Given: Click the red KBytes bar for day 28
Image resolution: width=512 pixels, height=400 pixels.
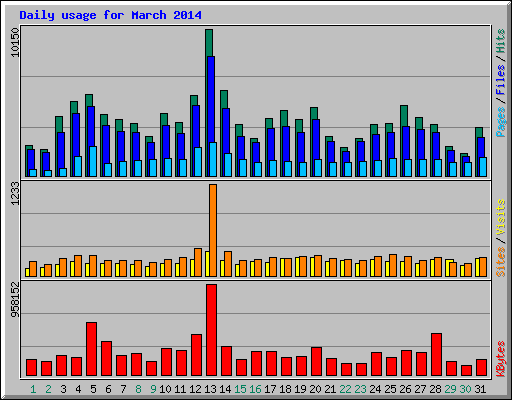Looking at the screenshot, I should coord(436,355).
